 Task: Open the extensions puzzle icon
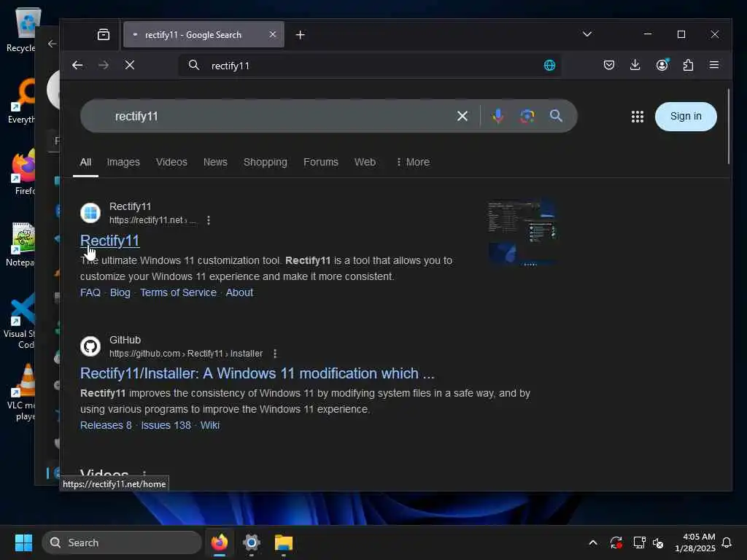688,65
